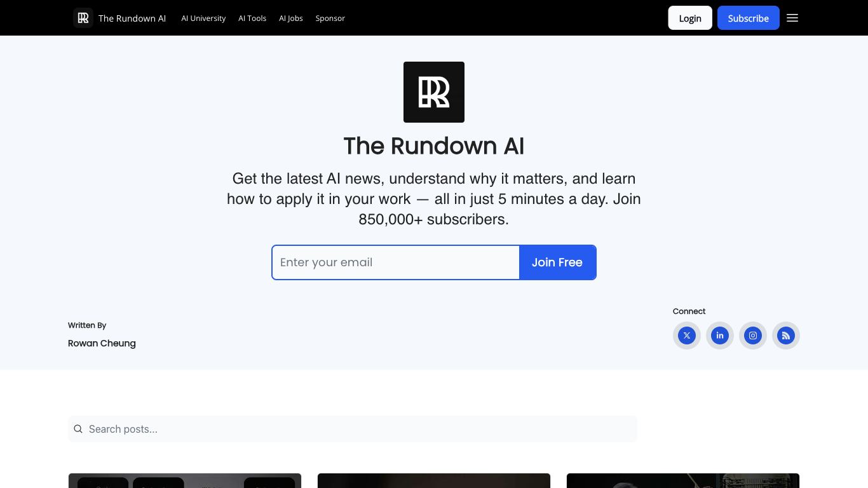Subscribe via the RSS feed icon

[786, 335]
